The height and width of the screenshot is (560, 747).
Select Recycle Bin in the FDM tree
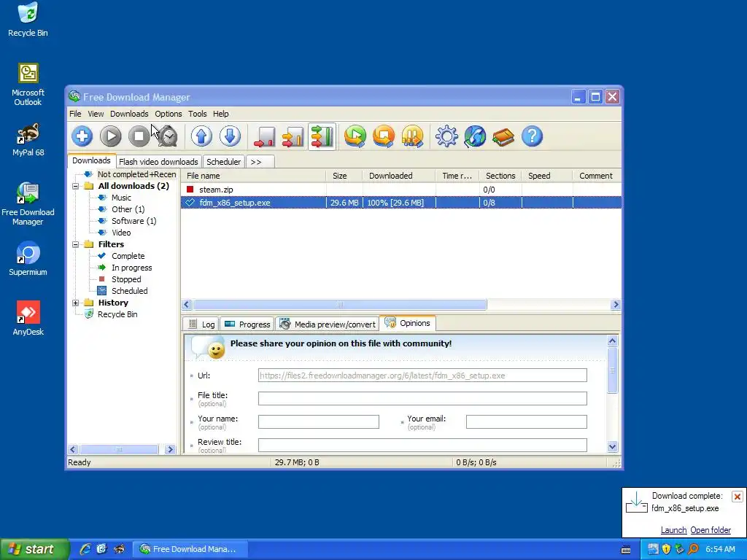[117, 314]
